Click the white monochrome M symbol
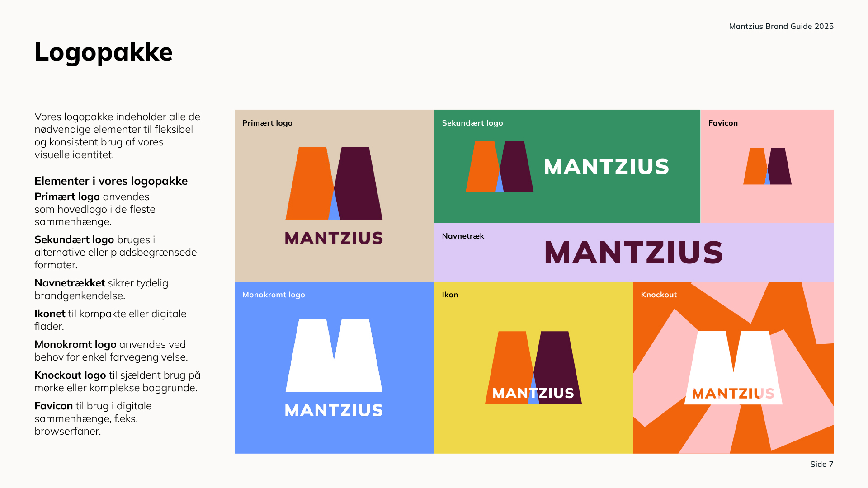The image size is (868, 488). tap(334, 355)
